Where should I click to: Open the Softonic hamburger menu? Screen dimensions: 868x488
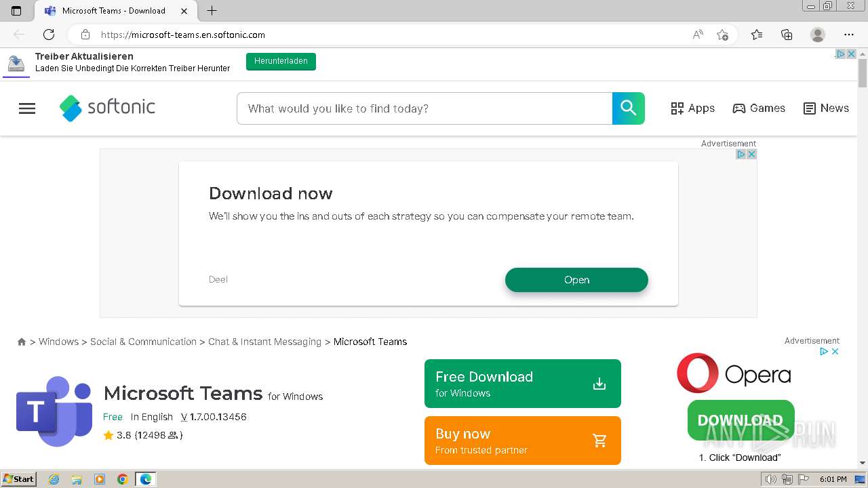27,108
